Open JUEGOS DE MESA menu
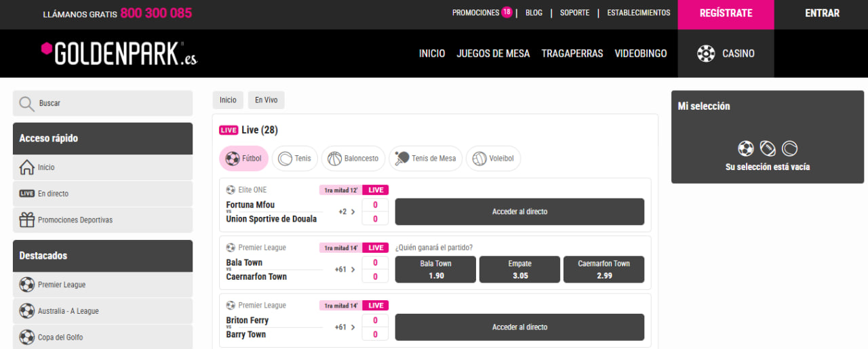Viewport: 868px width, 349px height. click(493, 54)
